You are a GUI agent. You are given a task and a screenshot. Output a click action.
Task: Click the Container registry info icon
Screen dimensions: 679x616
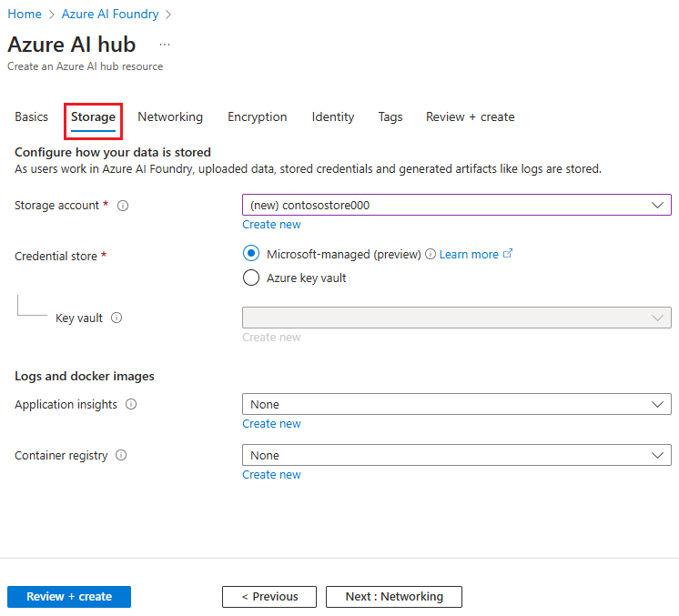pyautogui.click(x=121, y=455)
